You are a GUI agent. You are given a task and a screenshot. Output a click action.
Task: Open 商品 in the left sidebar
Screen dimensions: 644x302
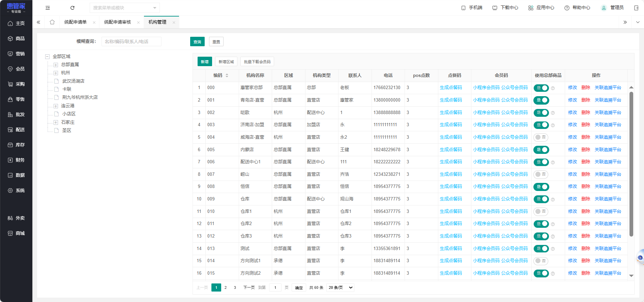coord(16,38)
